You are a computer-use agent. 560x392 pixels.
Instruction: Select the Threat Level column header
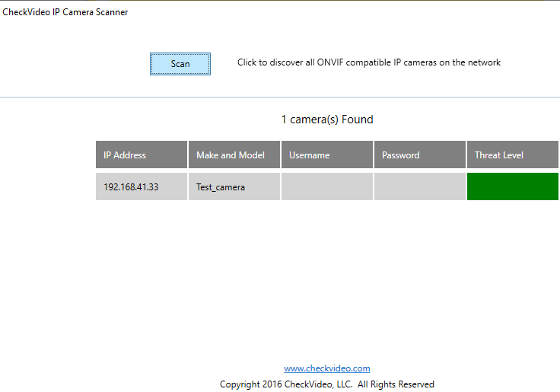513,155
